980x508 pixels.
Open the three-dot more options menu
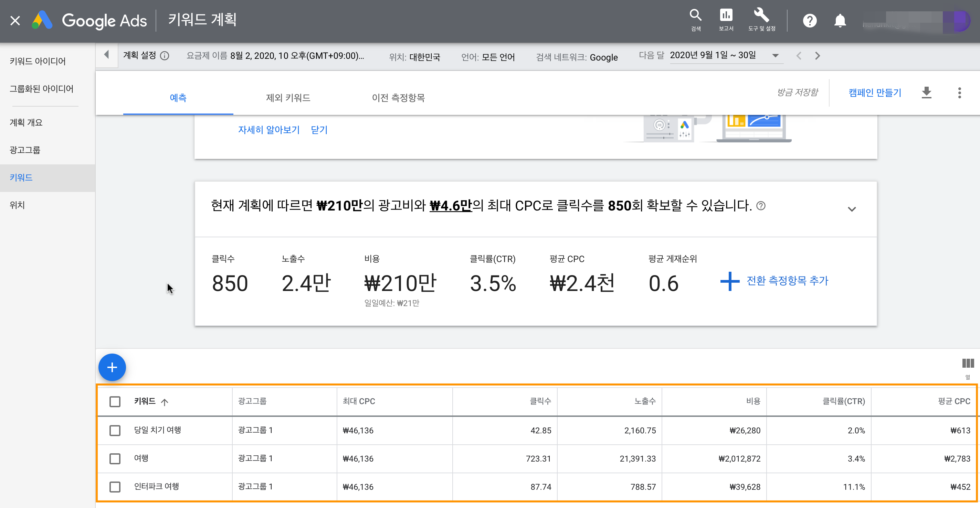(959, 93)
